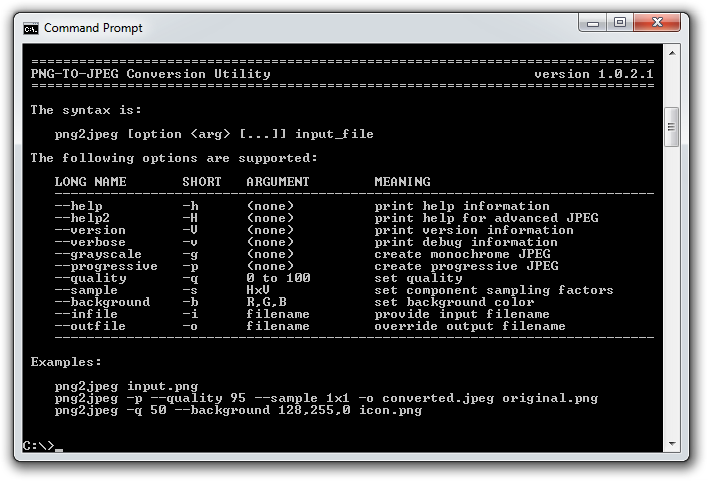This screenshot has height=481, width=708.
Task: Click 'override output filename' description
Action: click(470, 326)
